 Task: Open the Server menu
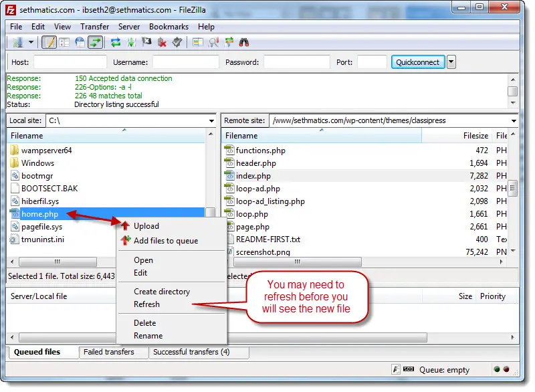pos(129,27)
